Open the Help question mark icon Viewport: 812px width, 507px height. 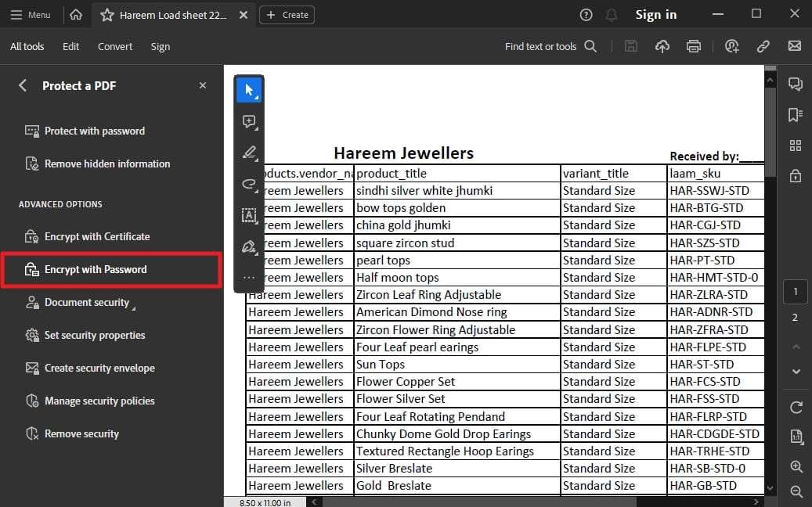pyautogui.click(x=586, y=15)
